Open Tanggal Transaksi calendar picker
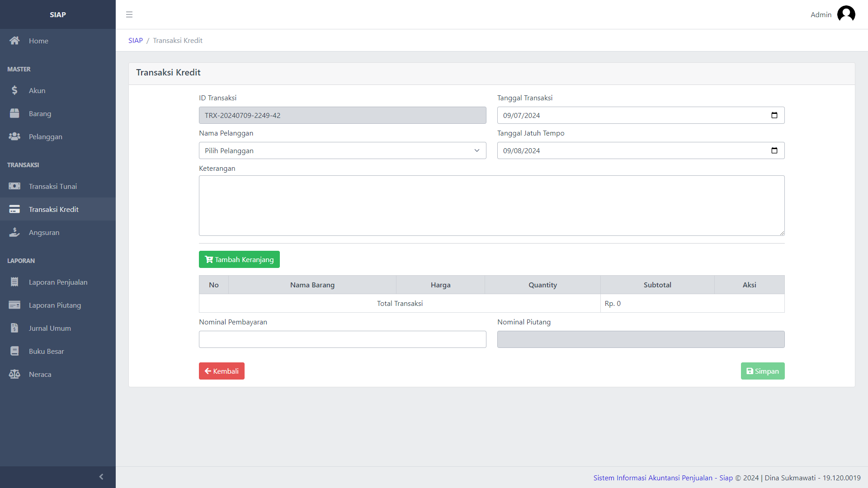This screenshot has width=868, height=488. pyautogui.click(x=774, y=115)
